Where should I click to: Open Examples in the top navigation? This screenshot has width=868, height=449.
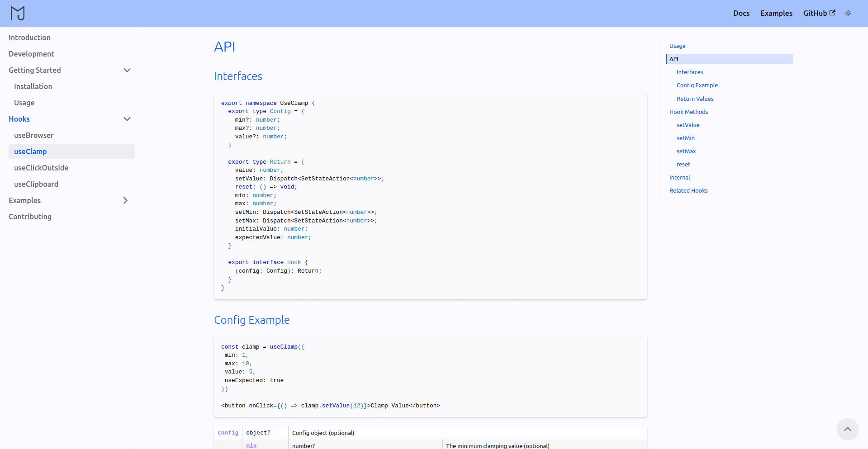pyautogui.click(x=776, y=13)
